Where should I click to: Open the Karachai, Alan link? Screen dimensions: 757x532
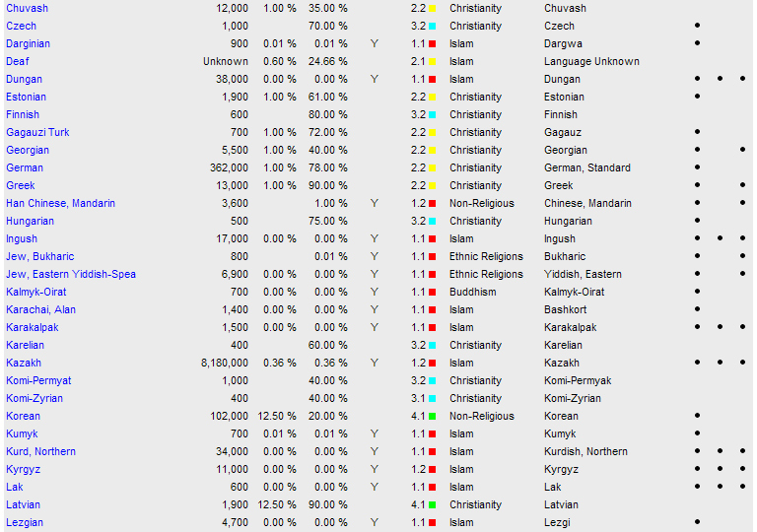(x=41, y=310)
